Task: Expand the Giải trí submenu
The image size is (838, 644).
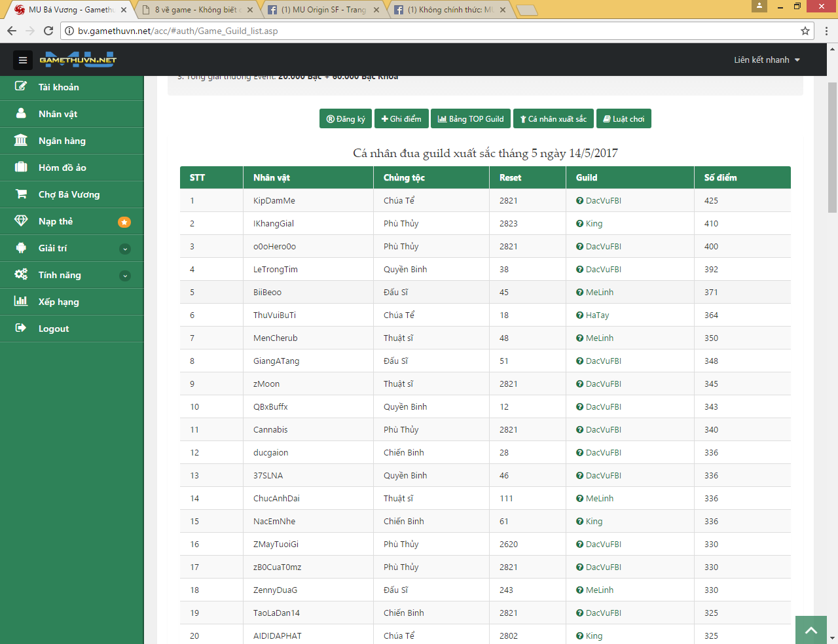Action: pyautogui.click(x=125, y=249)
